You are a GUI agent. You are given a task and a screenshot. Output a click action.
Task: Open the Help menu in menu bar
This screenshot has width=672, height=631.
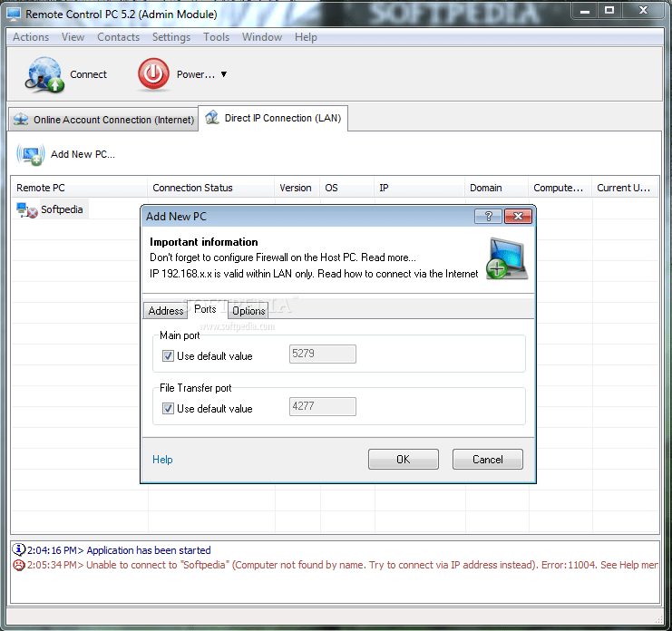click(306, 37)
